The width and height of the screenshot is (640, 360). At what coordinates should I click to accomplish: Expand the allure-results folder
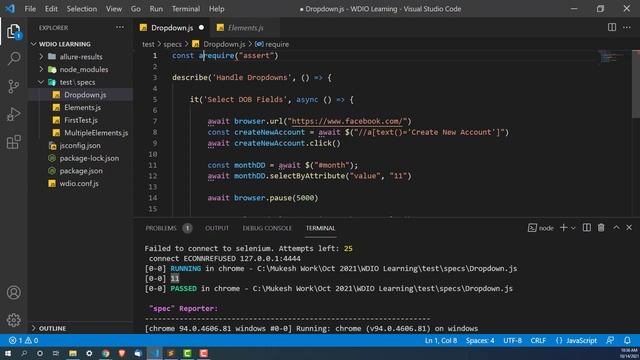click(80, 57)
